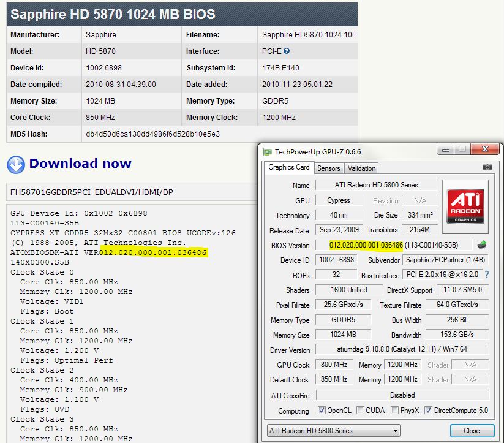Click the PCI-E interface help icon
This screenshot has width=504, height=443.
287,51
